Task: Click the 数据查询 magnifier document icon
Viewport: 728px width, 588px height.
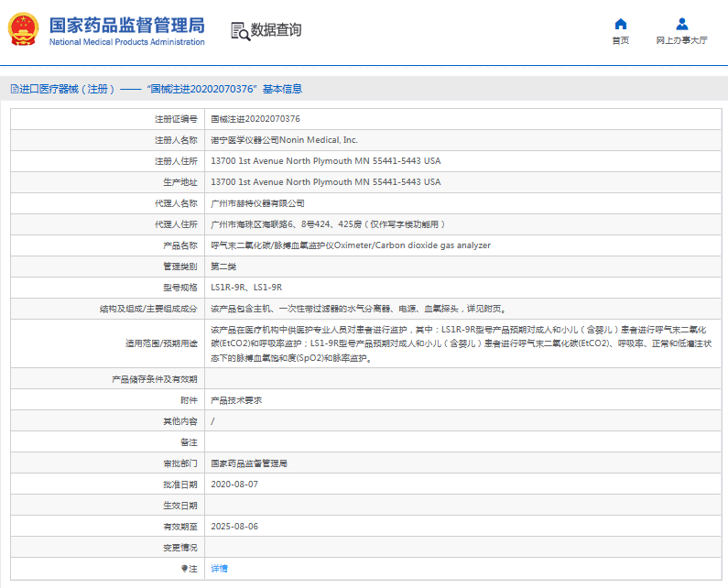Action: (x=240, y=30)
